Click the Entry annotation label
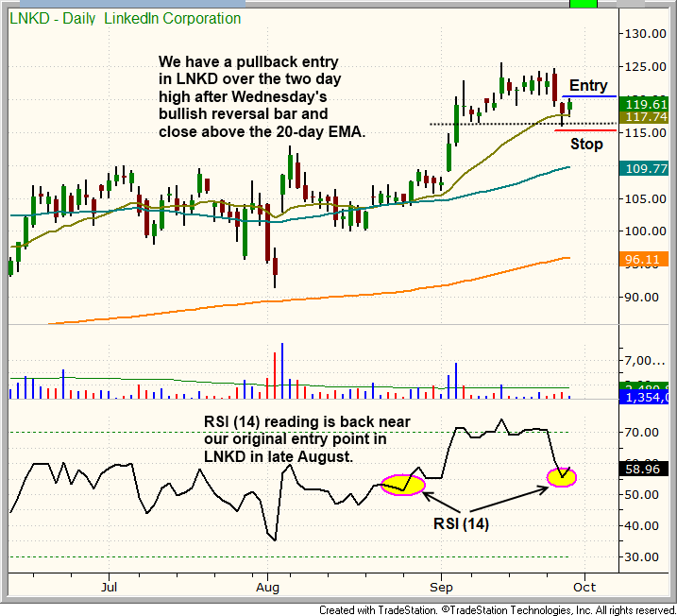The height and width of the screenshot is (616, 677). tap(588, 86)
